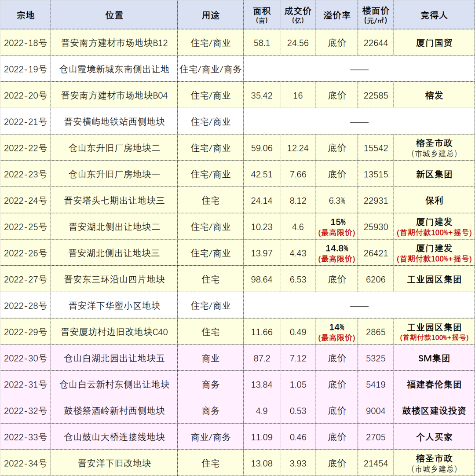This screenshot has height=476, width=475.
Task: Click the 福建春伦集团 winner cell
Action: (435, 384)
